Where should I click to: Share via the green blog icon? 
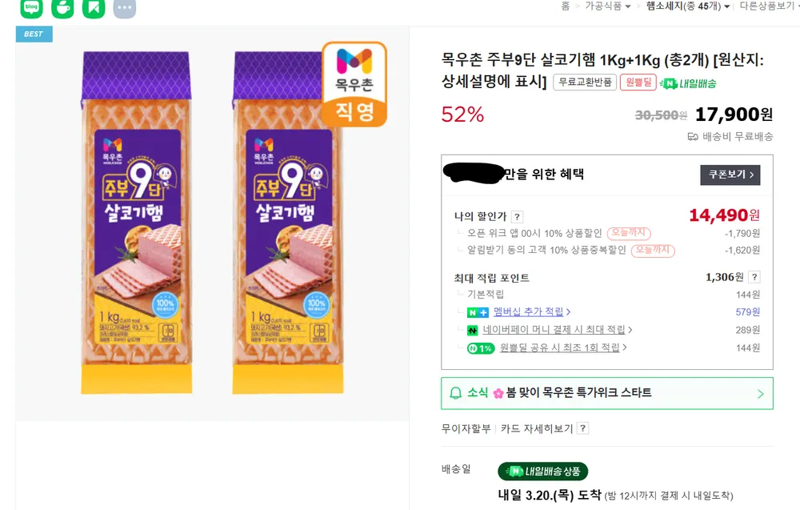tap(32, 7)
